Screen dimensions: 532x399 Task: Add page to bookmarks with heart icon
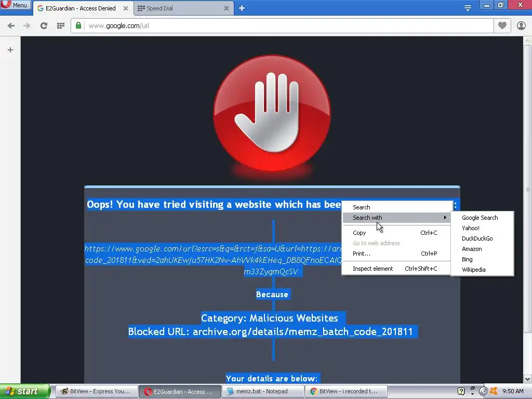pyautogui.click(x=502, y=25)
